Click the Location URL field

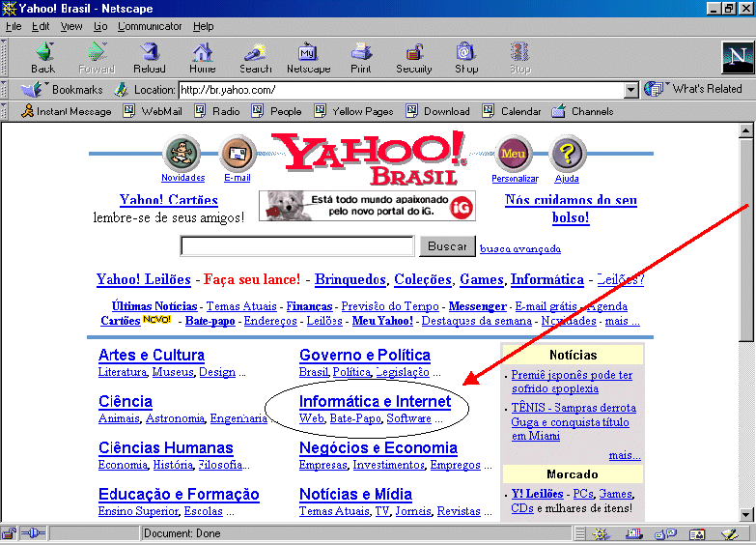(401, 90)
